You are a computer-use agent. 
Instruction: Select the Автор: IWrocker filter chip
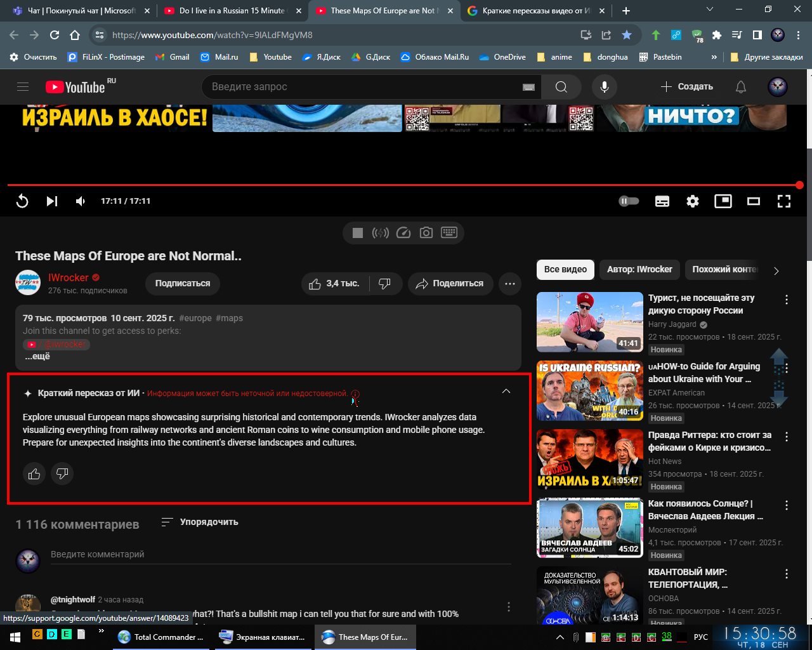point(639,269)
